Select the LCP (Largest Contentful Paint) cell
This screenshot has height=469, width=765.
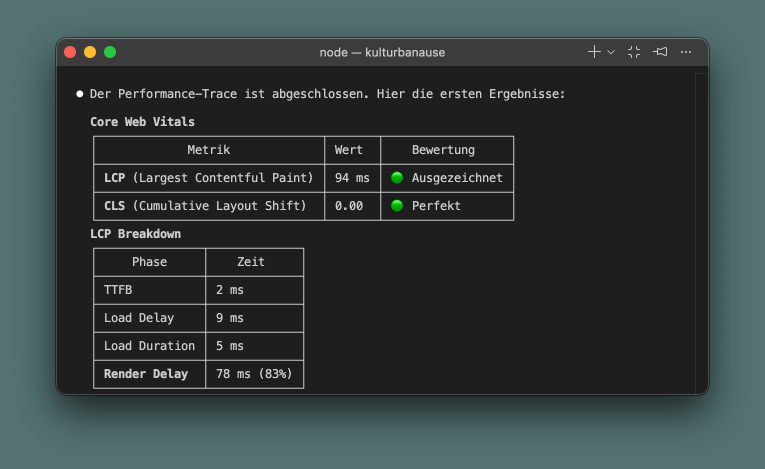coord(208,178)
